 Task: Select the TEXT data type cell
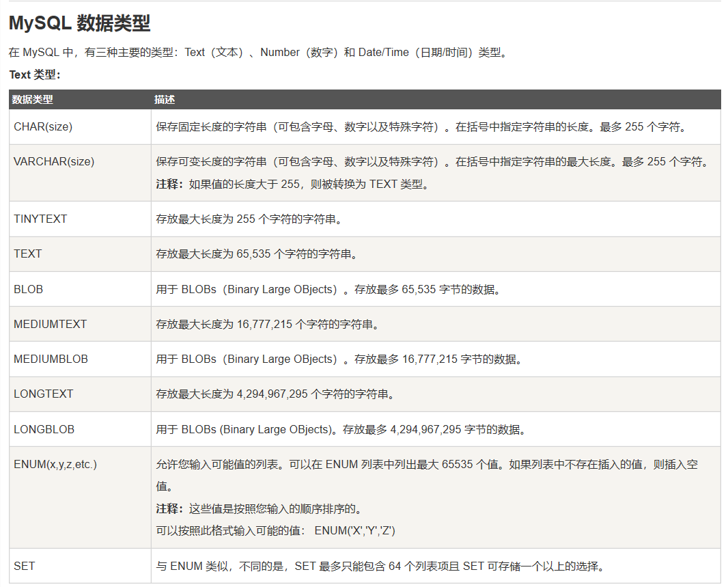pyautogui.click(x=80, y=254)
